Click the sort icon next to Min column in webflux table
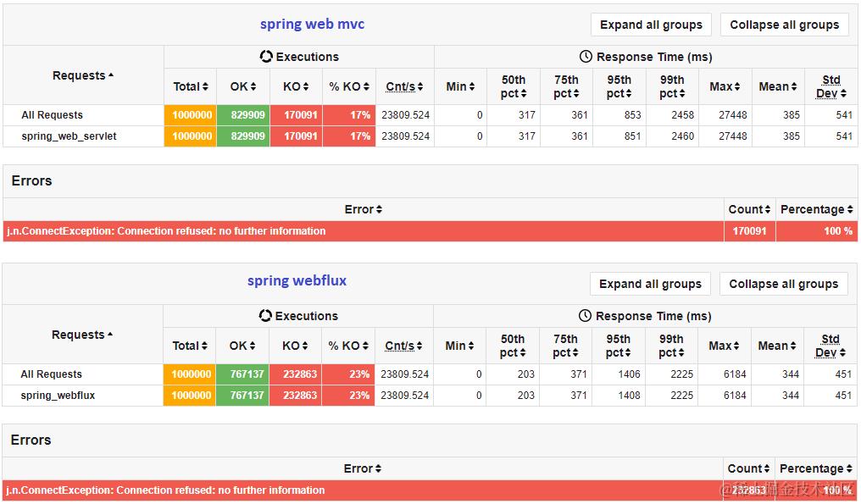The image size is (861, 504). [x=471, y=346]
